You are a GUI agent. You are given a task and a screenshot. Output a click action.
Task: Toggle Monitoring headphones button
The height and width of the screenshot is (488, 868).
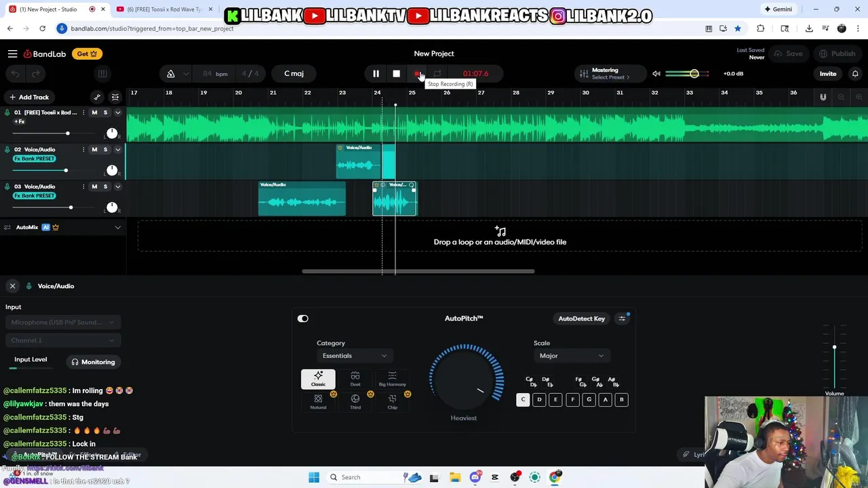(94, 362)
